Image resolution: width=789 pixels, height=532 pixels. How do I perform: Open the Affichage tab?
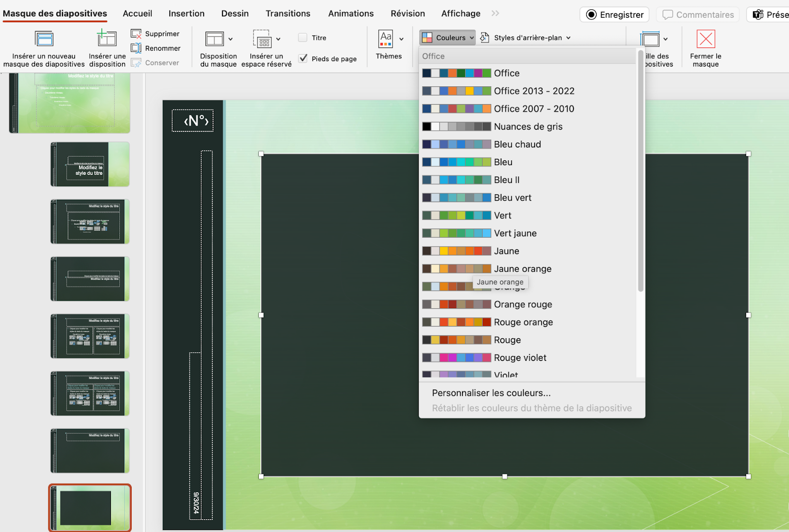(461, 13)
